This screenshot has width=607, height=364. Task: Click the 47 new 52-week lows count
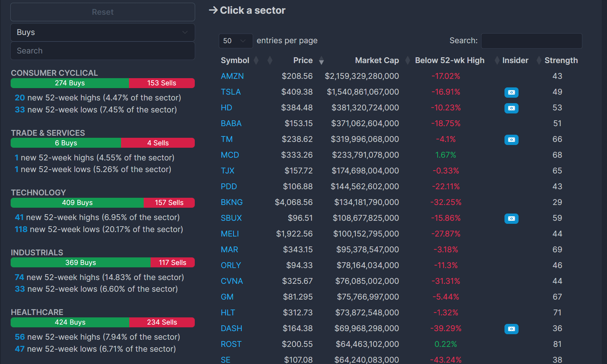20,349
